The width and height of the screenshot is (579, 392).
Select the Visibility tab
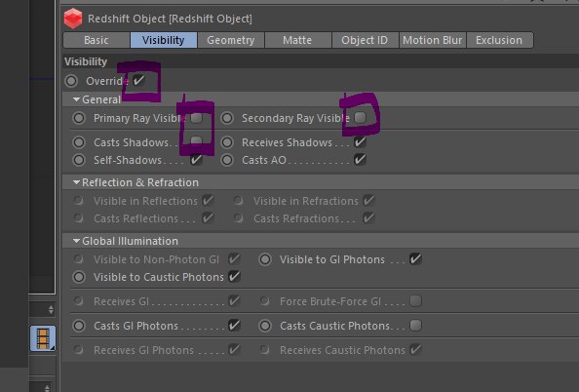point(163,40)
